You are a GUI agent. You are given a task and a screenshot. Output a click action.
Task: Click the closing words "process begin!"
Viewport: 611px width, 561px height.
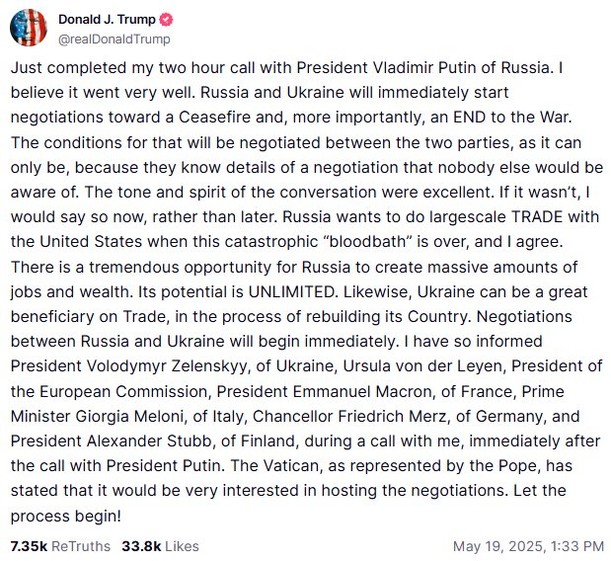click(66, 516)
